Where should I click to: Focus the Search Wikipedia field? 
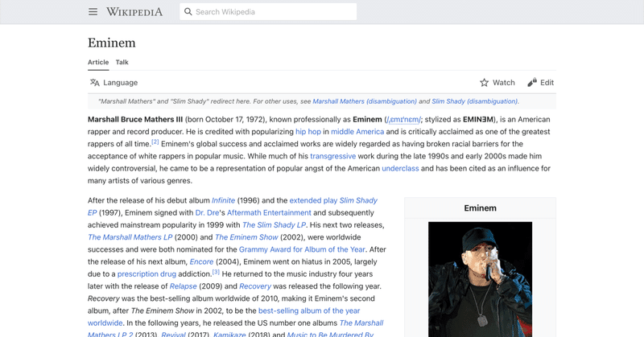tap(268, 11)
